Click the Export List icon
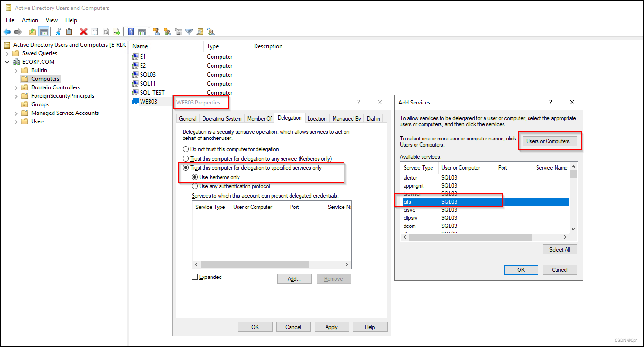The height and width of the screenshot is (347, 644). click(x=116, y=32)
